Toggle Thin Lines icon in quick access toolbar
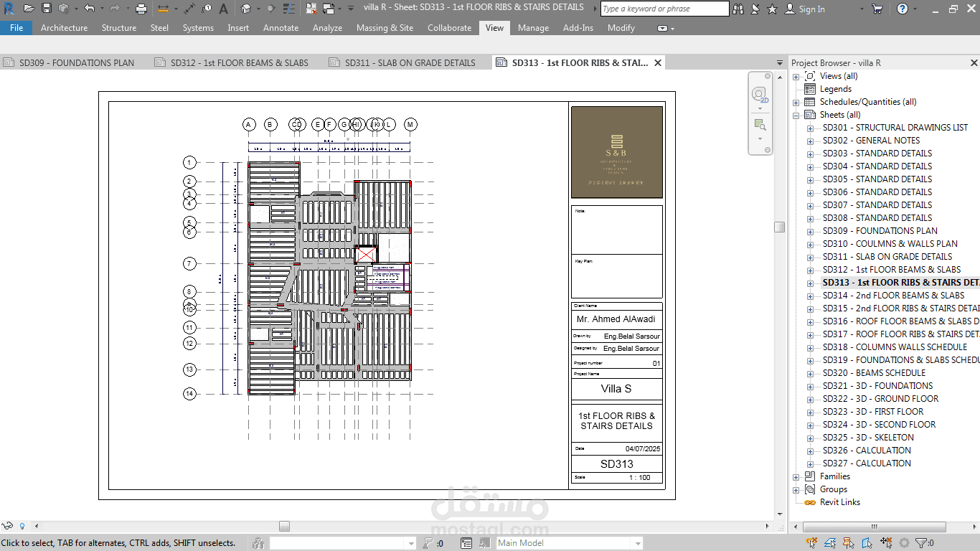The width and height of the screenshot is (980, 551). (x=288, y=9)
